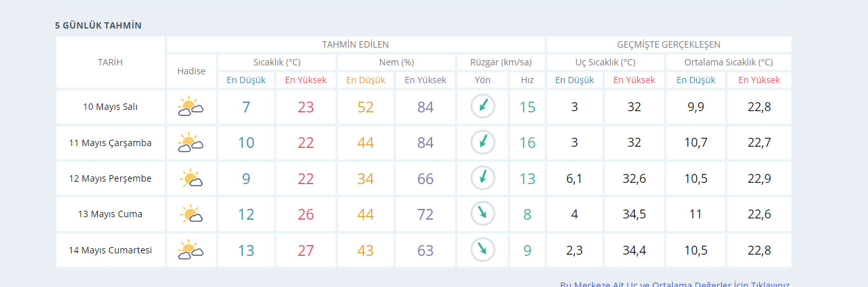Screen dimensions: 868x287
Task: Click the weather icon for 13 Mayıs Cuma
Action: click(x=191, y=215)
